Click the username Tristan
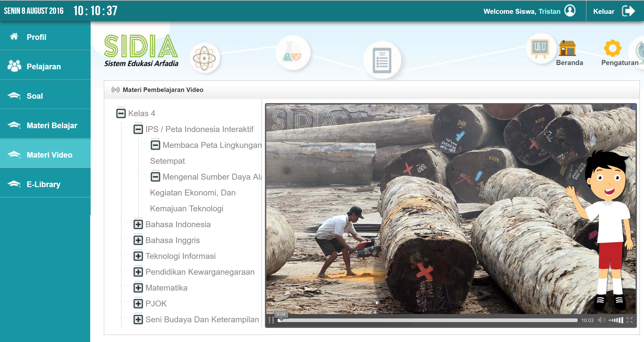The height and width of the screenshot is (342, 644). (x=549, y=12)
